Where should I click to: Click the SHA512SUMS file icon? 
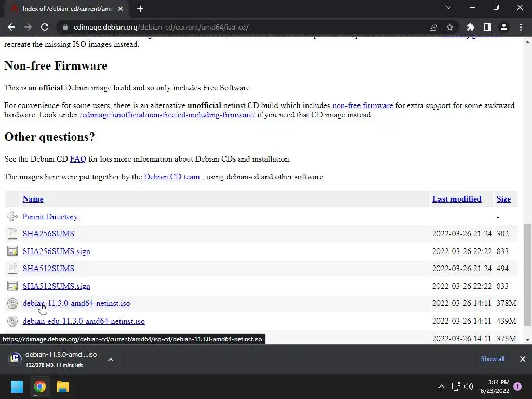(x=12, y=269)
